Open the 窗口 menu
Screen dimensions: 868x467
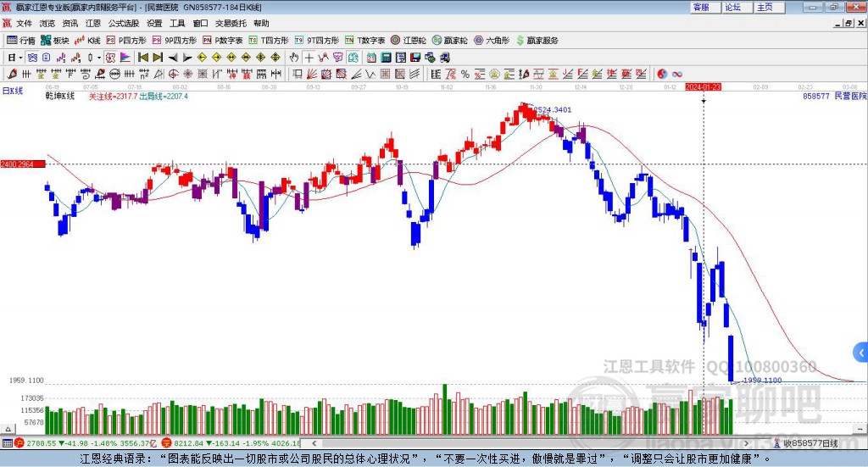pos(200,23)
